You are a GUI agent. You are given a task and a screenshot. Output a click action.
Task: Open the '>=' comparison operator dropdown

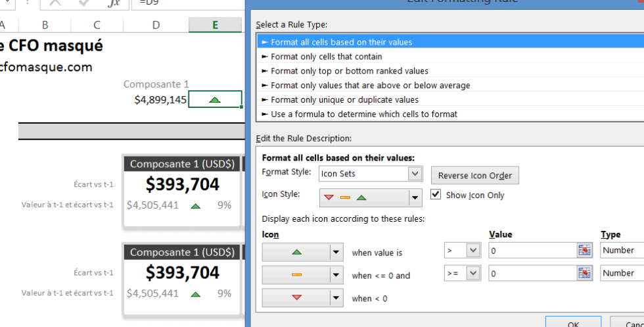(463, 272)
